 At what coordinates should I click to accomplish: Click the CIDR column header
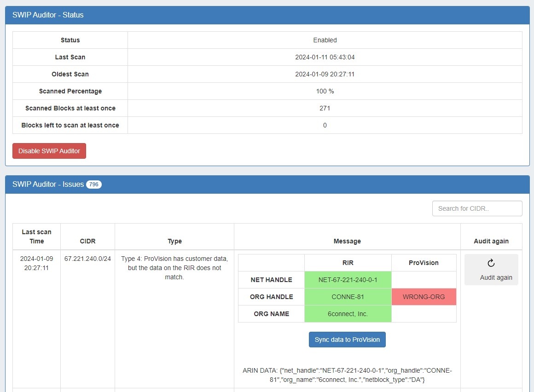point(87,241)
